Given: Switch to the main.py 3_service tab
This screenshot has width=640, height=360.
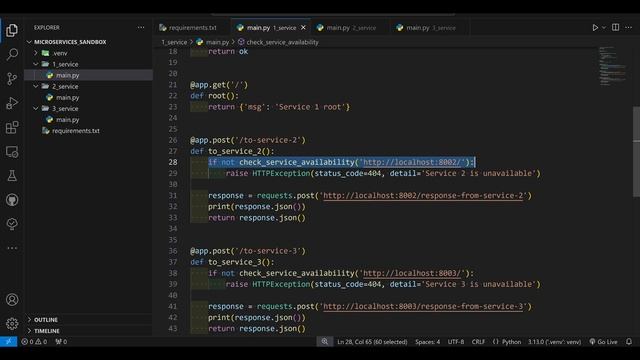Looking at the screenshot, I should 429,28.
